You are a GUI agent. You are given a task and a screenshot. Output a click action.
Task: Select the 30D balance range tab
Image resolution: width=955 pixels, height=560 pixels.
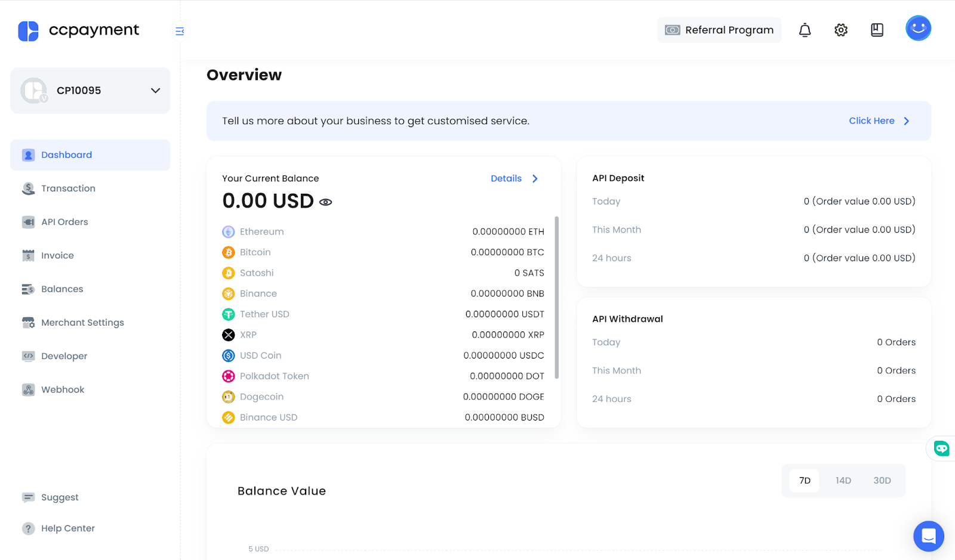point(882,481)
